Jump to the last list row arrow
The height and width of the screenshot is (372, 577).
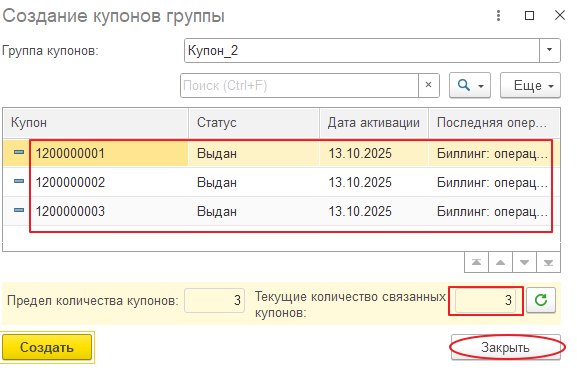click(x=548, y=262)
